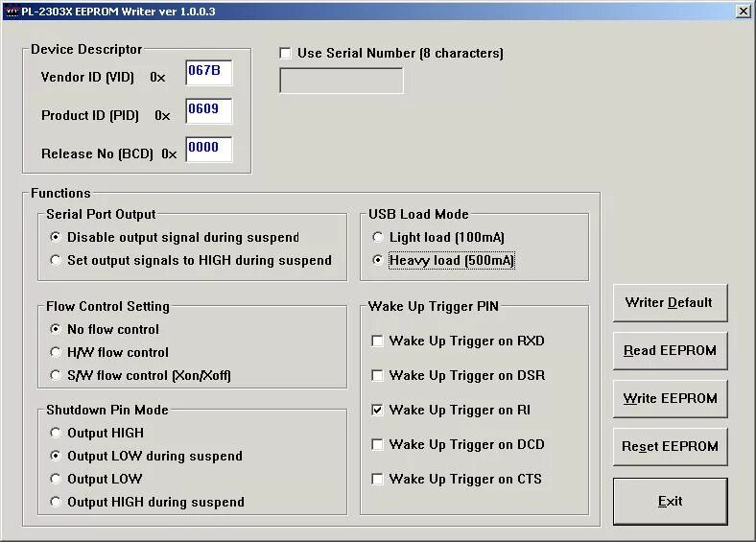Click the Product ID (PID) label

coord(89,116)
